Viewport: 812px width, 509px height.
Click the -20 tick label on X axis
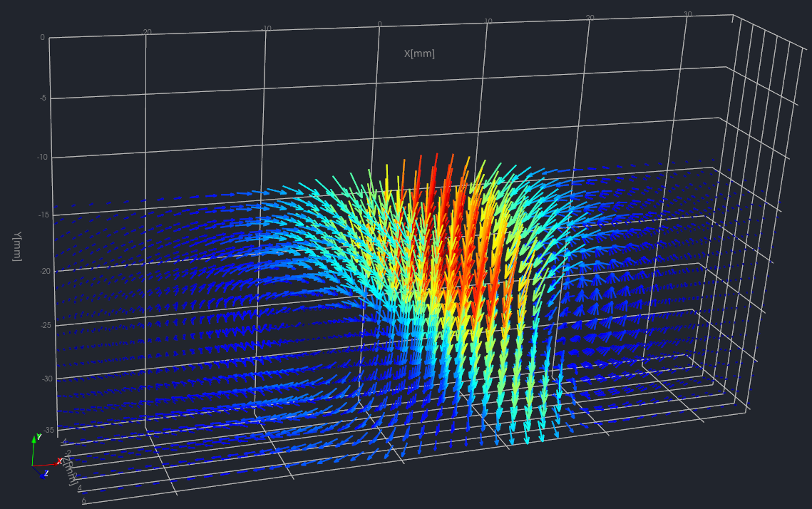tap(146, 31)
